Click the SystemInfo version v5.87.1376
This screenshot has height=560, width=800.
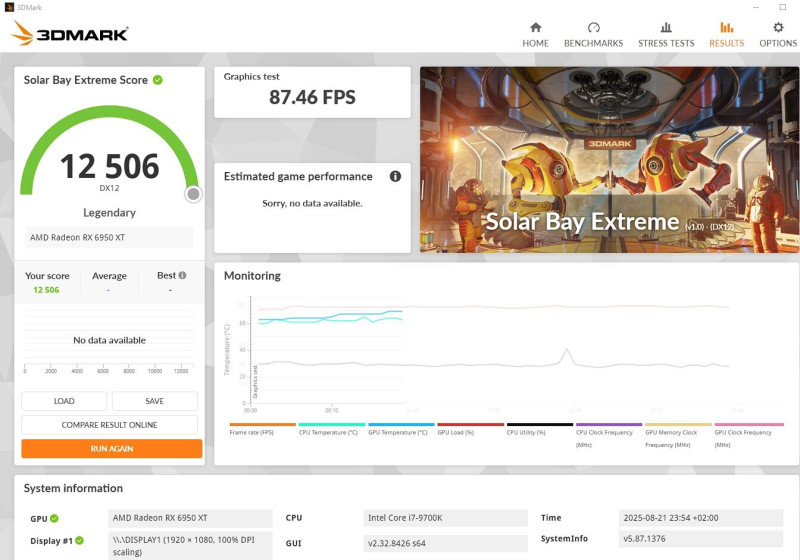tap(701, 539)
